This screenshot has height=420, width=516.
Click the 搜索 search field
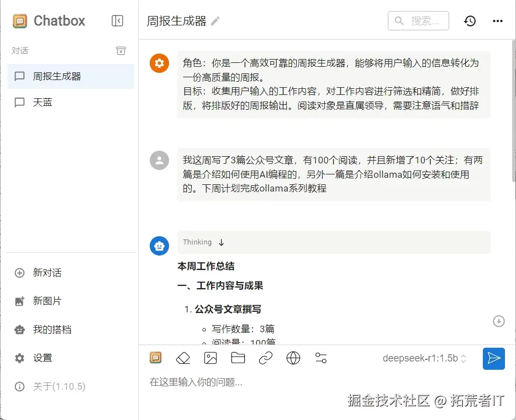(418, 21)
